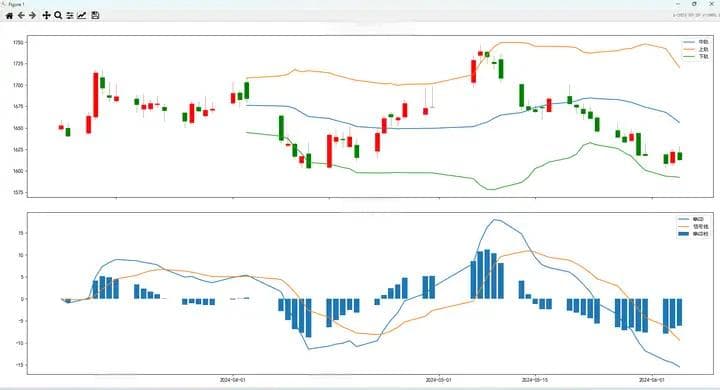This screenshot has width=720, height=390.
Task: Go forward to the next view
Action: point(33,16)
